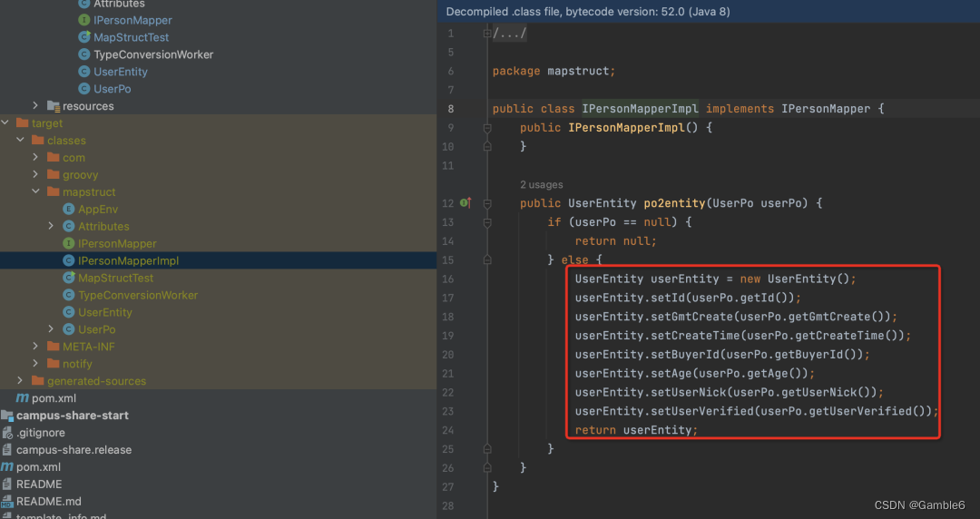Click the 2 usages inlay hint

pyautogui.click(x=541, y=184)
